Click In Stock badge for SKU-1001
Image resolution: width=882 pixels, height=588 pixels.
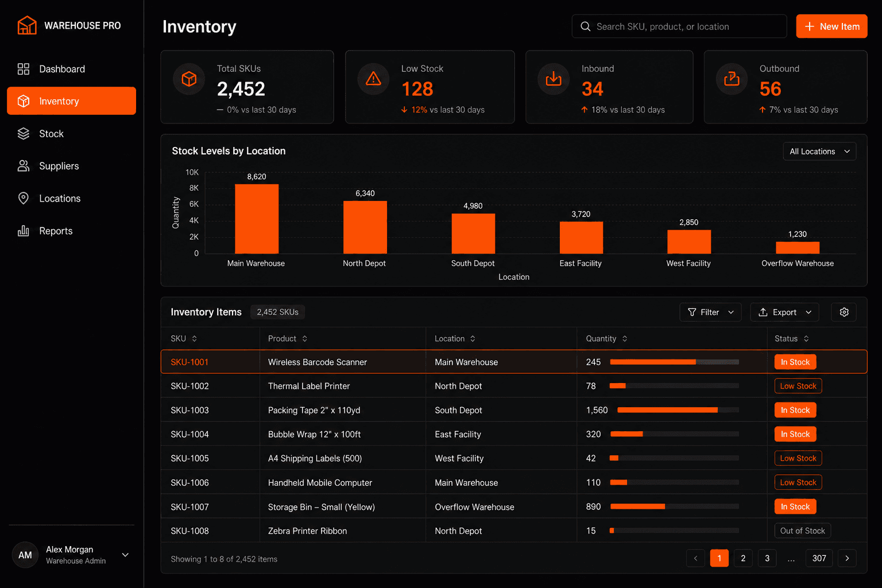pos(795,362)
